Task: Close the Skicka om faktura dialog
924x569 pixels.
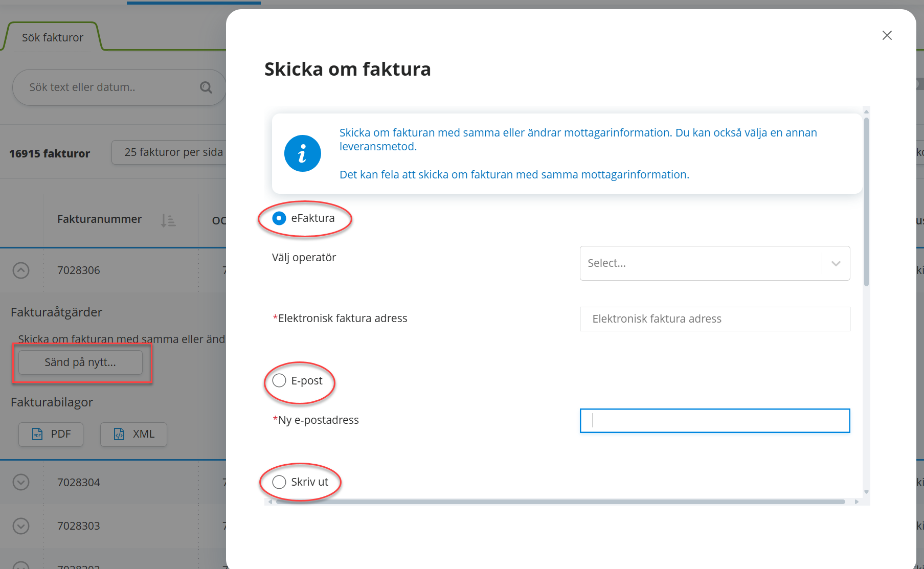Action: tap(887, 35)
